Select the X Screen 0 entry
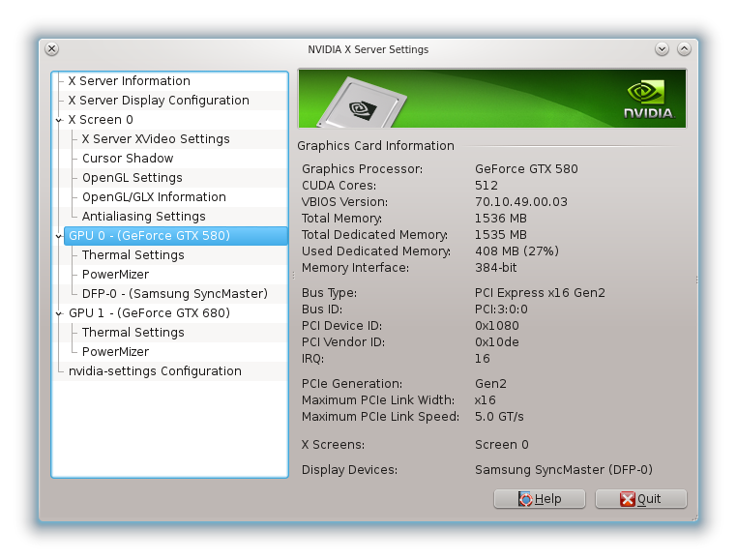Image resolution: width=737 pixels, height=560 pixels. (x=101, y=119)
